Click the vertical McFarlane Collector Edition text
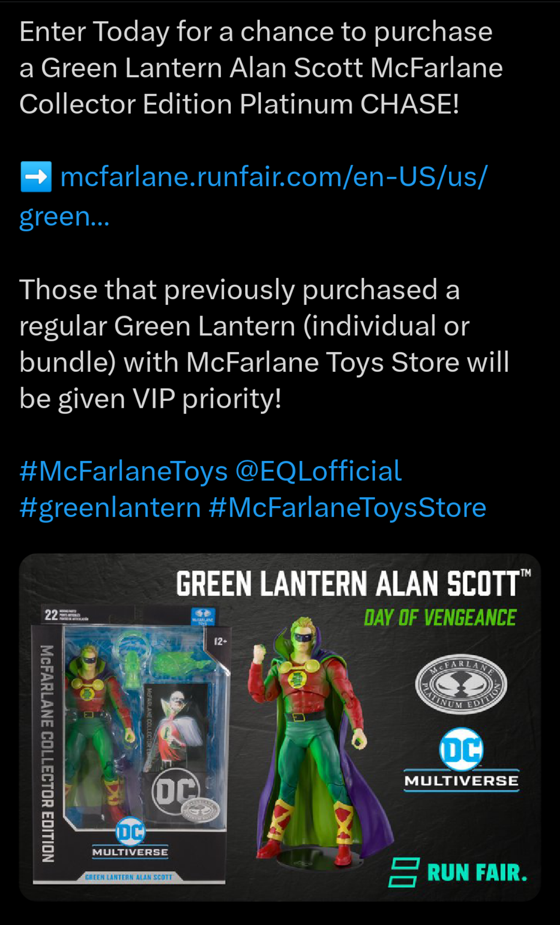 point(47,753)
